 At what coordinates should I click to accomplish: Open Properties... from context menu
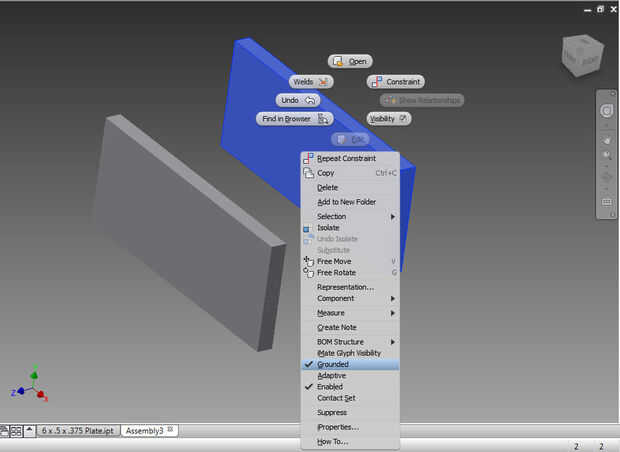350,427
